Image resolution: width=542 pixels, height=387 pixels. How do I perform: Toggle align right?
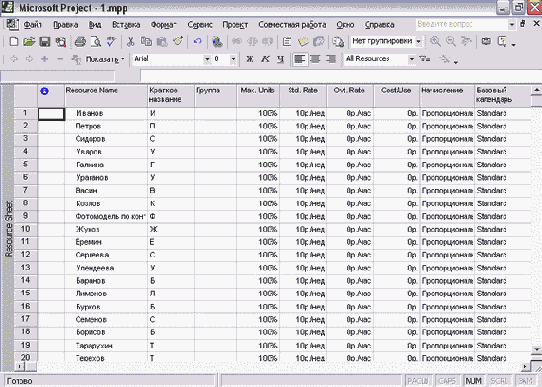(331, 59)
